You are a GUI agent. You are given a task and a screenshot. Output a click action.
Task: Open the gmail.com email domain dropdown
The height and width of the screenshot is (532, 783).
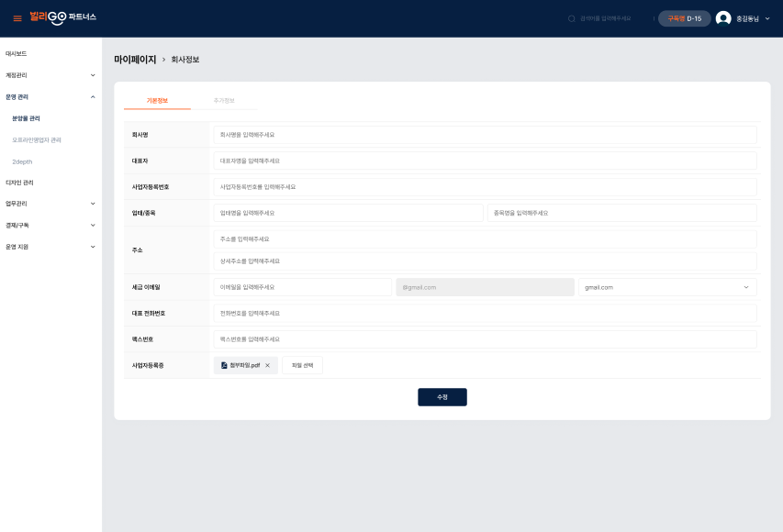pos(667,287)
